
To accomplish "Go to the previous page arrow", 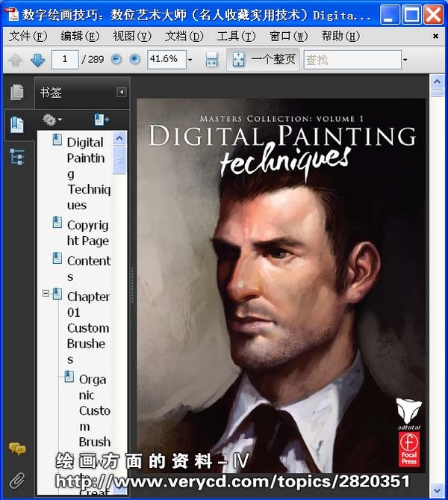I will tap(15, 60).
